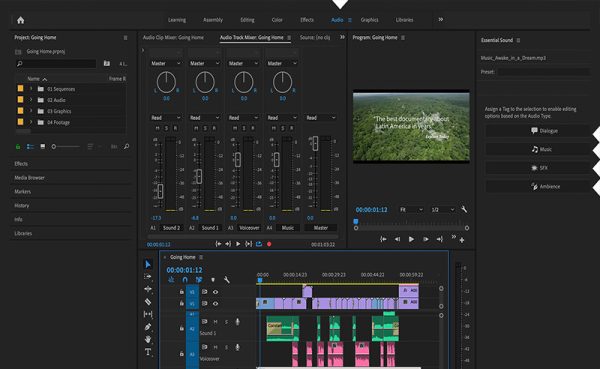Expand the 02 Audio bin

31,100
